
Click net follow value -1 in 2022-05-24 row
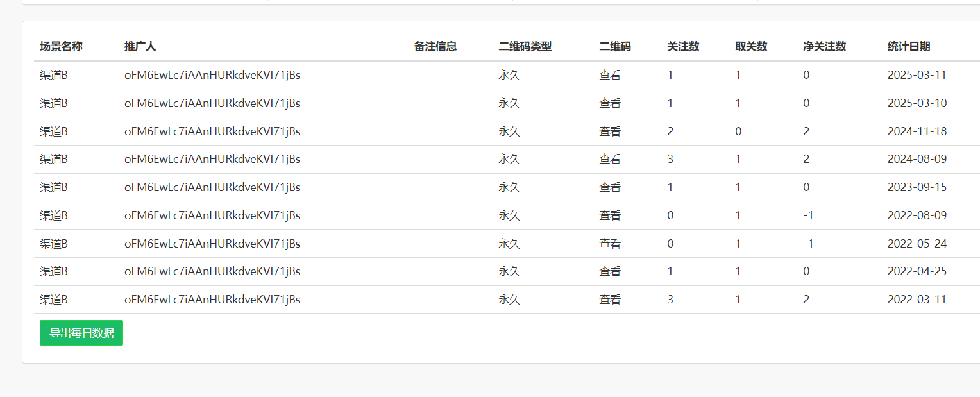pyautogui.click(x=809, y=244)
